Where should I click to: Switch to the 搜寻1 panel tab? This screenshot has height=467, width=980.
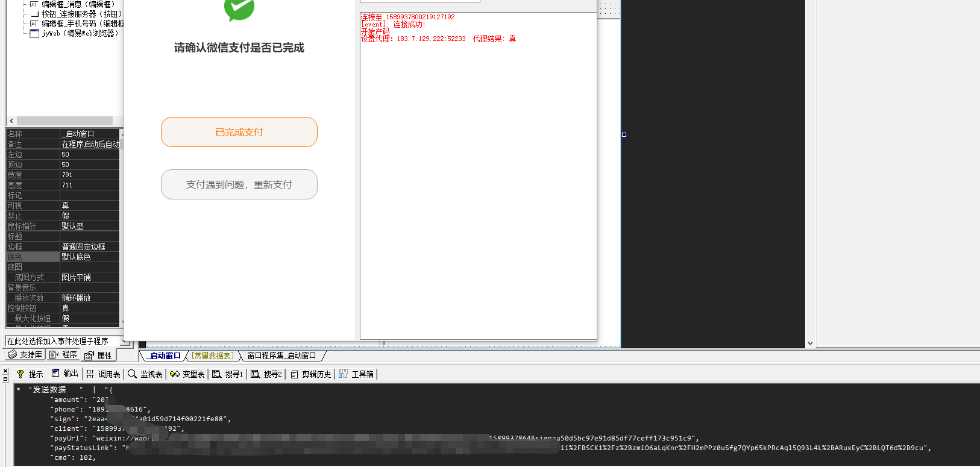pyautogui.click(x=228, y=374)
